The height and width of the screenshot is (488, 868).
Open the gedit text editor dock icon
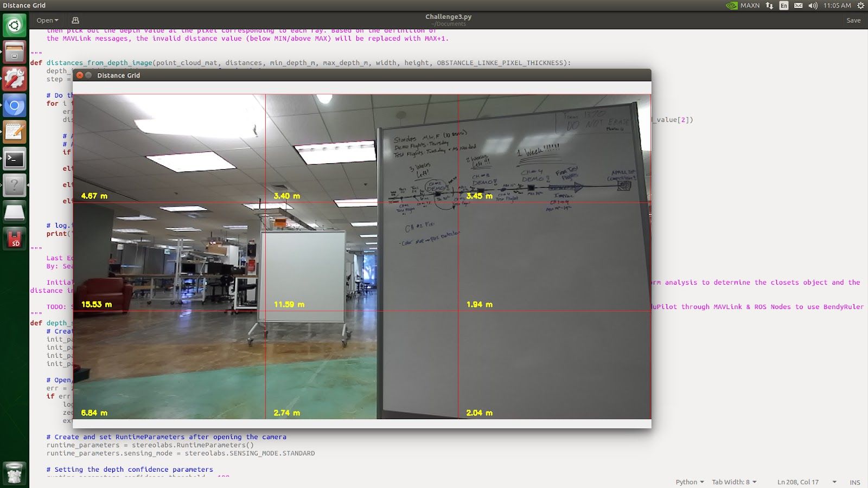15,132
